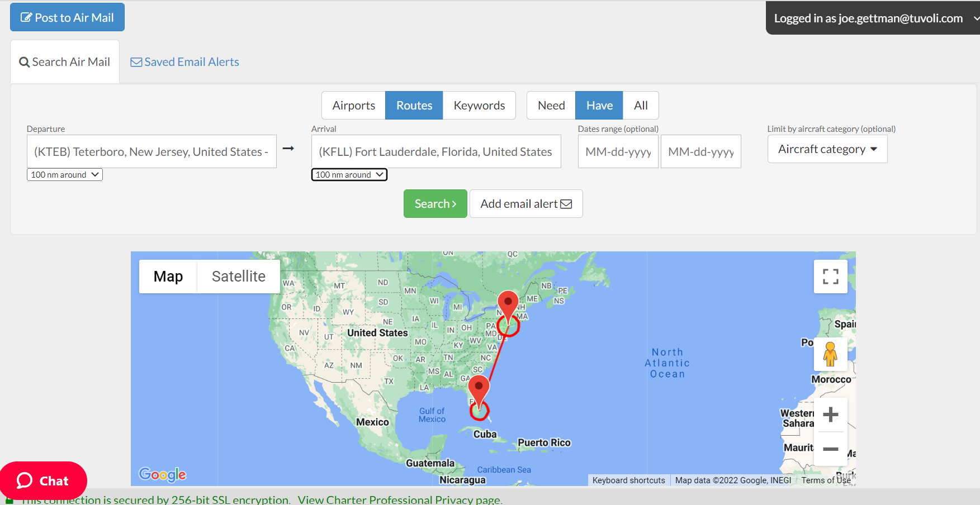
Task: Toggle listing type to Need
Action: [x=551, y=106]
